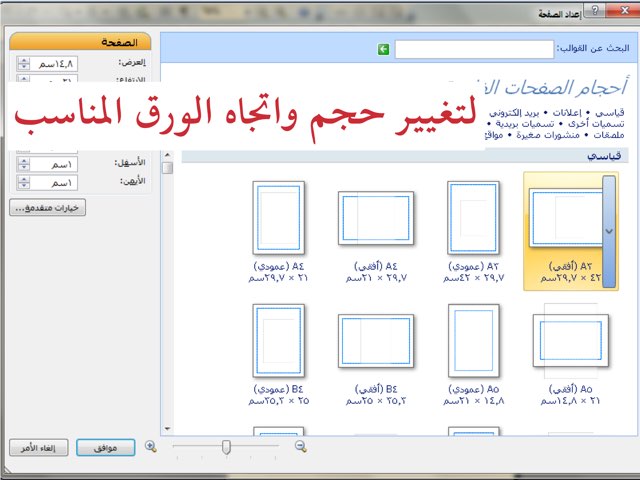Close the إعداد الصفحة dialog
640x480 pixels.
(624, 11)
